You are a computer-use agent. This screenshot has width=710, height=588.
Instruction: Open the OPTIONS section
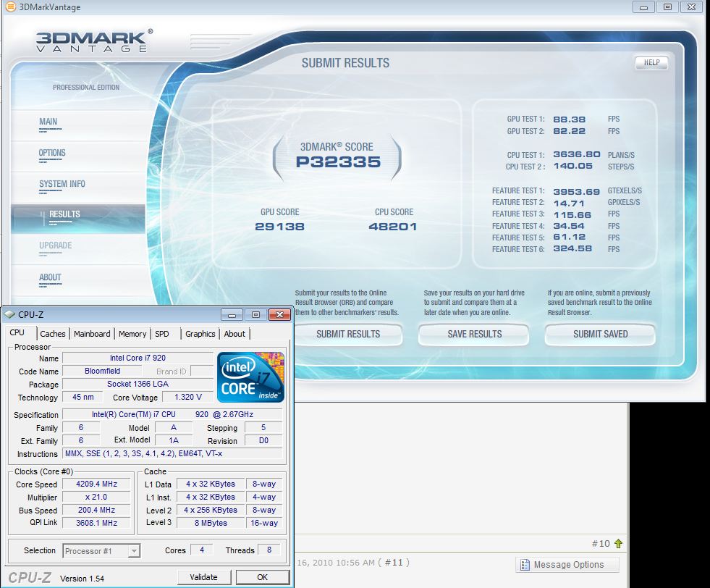point(54,153)
